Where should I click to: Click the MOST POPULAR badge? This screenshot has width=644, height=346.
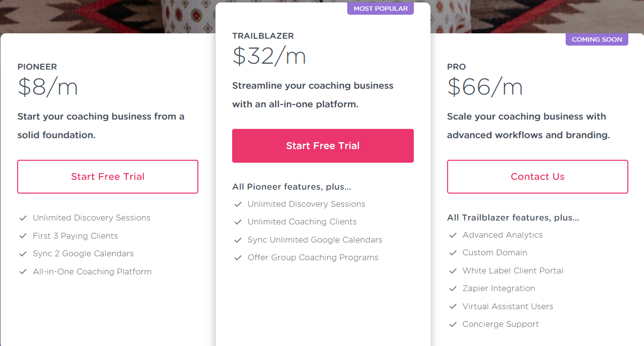[x=381, y=8]
